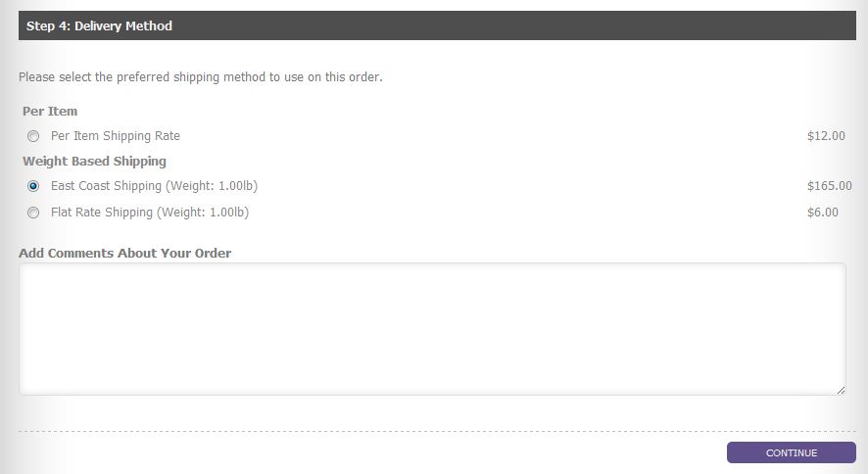Click the Per Item section heading
The image size is (868, 474).
(x=50, y=112)
